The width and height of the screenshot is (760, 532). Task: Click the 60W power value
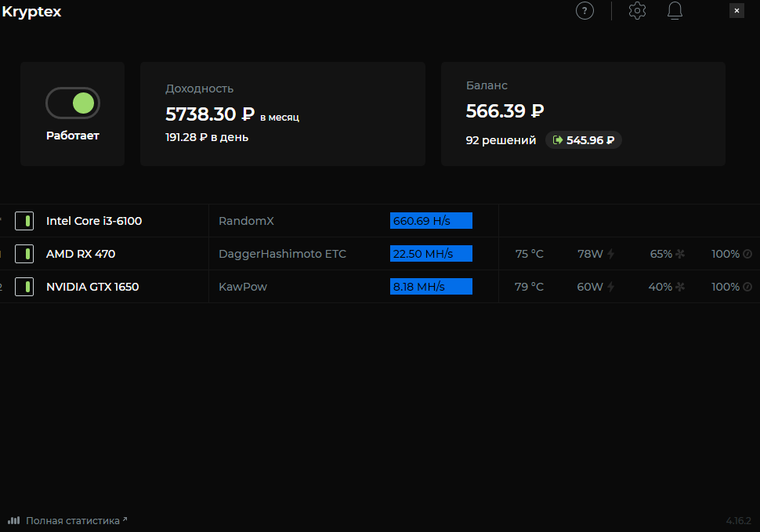(x=590, y=287)
